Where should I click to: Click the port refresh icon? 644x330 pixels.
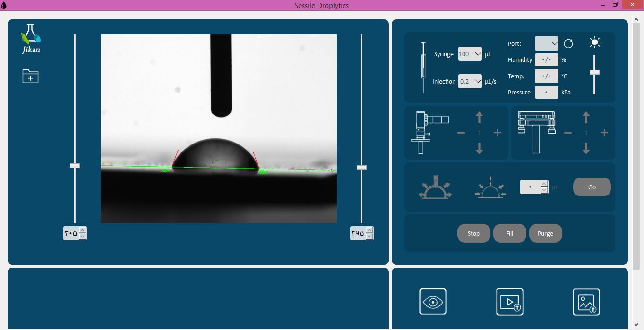pos(568,43)
